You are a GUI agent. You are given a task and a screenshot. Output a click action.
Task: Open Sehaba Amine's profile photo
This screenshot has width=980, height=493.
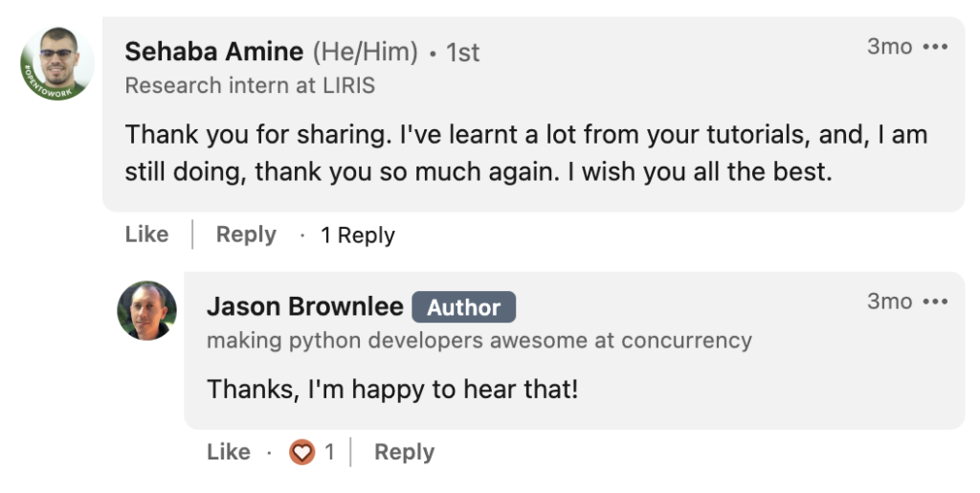(57, 64)
